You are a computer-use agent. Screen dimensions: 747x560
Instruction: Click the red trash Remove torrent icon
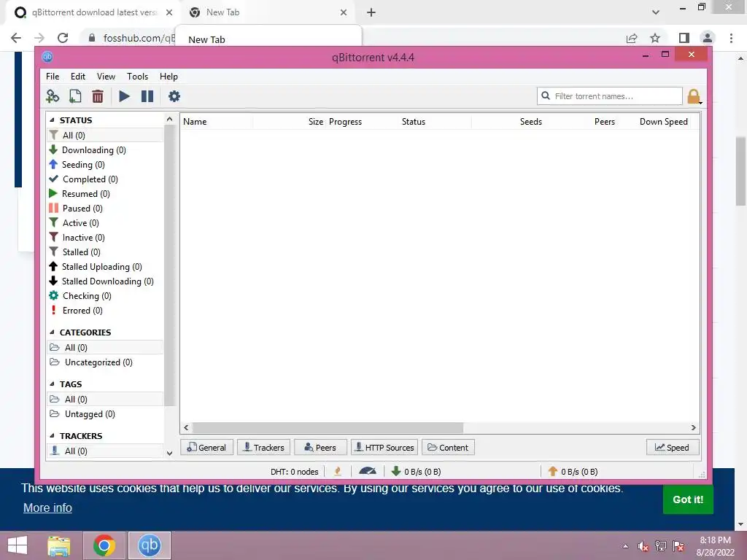[x=98, y=96]
